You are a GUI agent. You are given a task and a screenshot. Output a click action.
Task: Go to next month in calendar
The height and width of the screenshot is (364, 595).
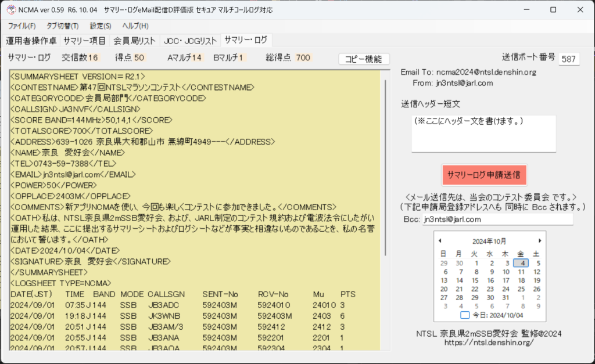coord(540,240)
